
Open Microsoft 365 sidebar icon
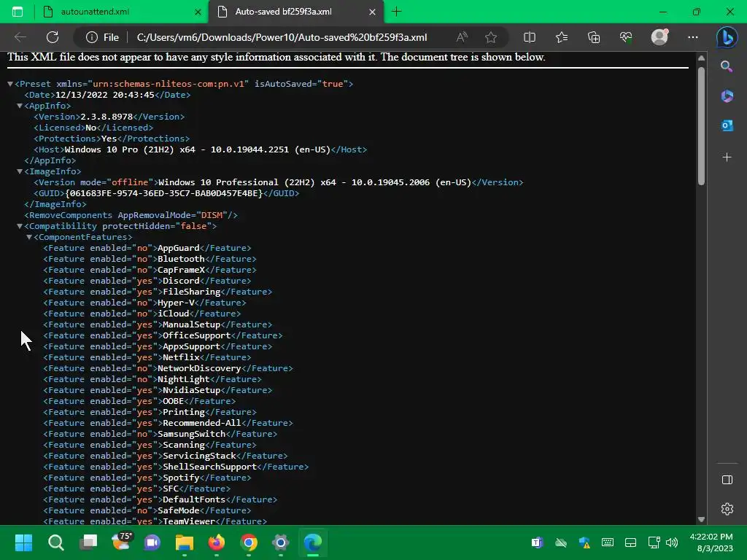tap(727, 96)
